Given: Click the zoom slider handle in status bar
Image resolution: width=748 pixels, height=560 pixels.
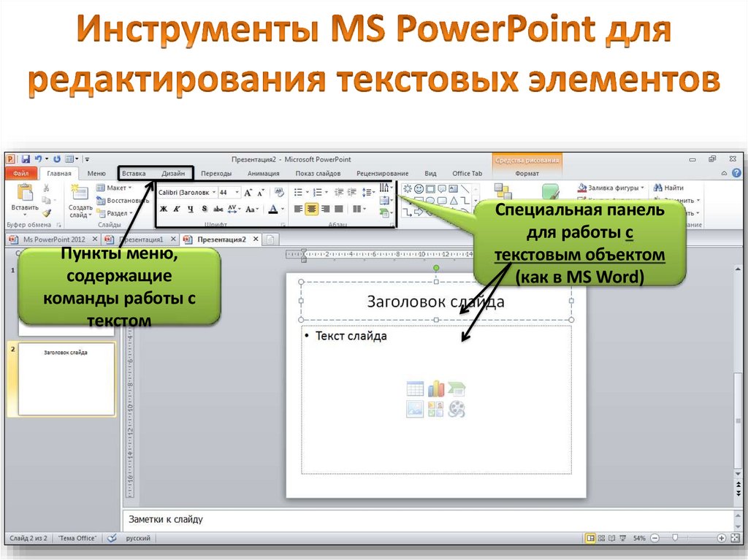Looking at the screenshot, I should 674,537.
